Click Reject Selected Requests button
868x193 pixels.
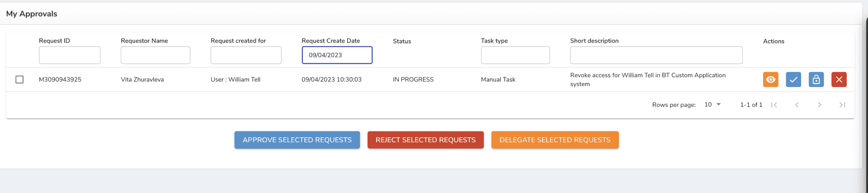pos(425,140)
